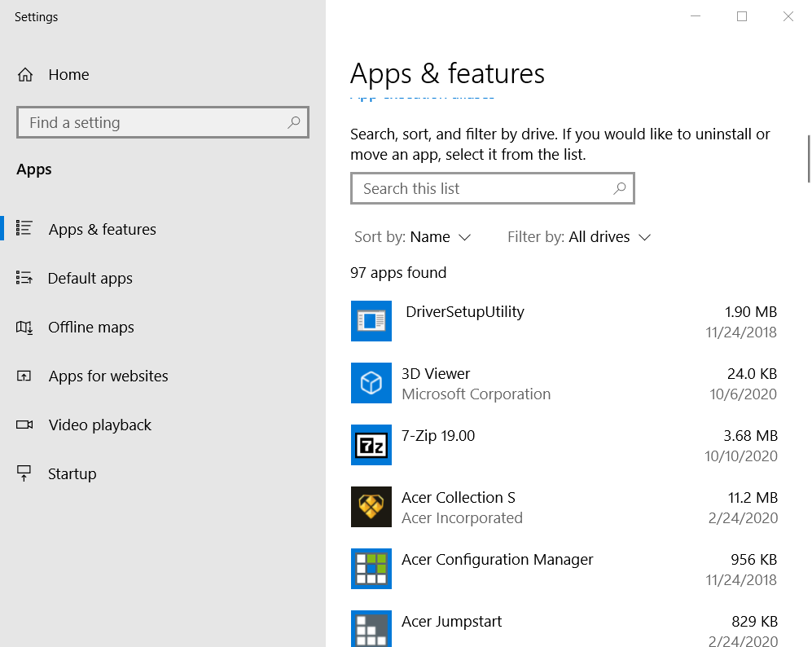The height and width of the screenshot is (647, 812).
Task: Focus the Search this list field
Action: pos(493,188)
